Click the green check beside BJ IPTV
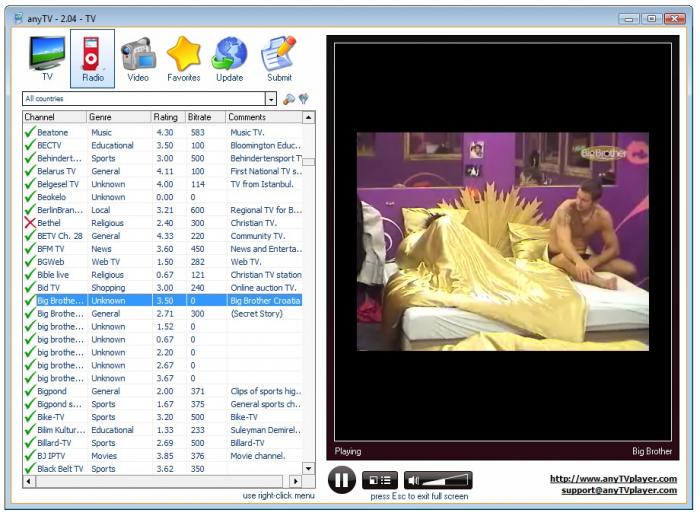This screenshot has height=516, width=700. click(x=30, y=456)
